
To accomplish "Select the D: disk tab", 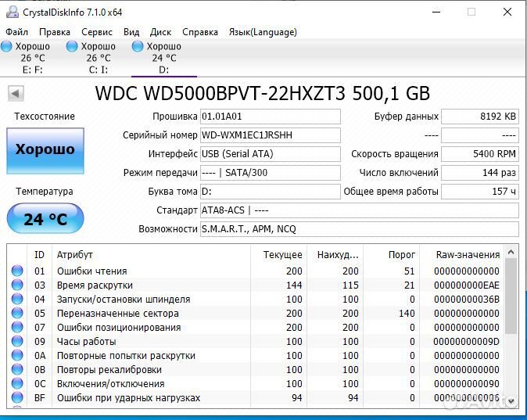I will [164, 58].
